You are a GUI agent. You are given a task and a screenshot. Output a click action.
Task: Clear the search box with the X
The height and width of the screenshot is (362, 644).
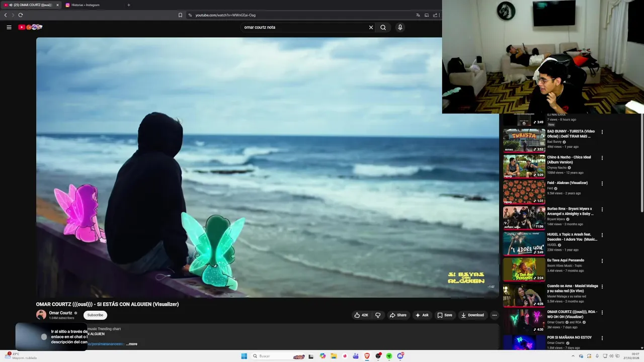(371, 27)
